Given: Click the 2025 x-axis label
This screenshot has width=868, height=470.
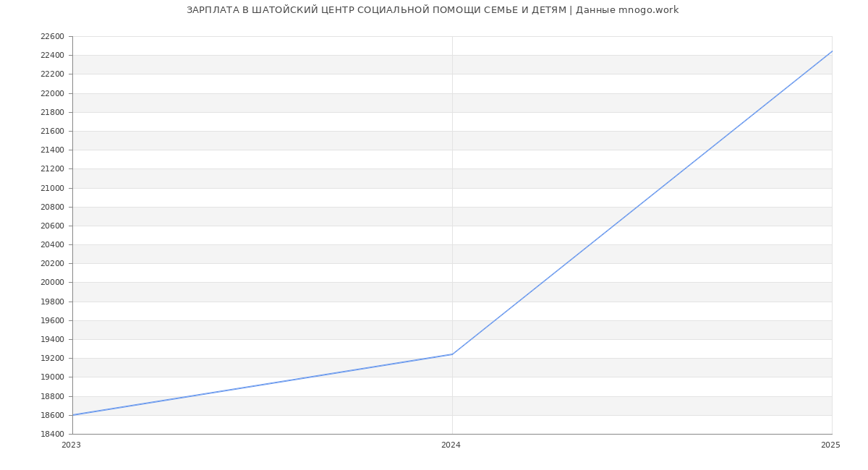Looking at the screenshot, I should pyautogui.click(x=830, y=445).
